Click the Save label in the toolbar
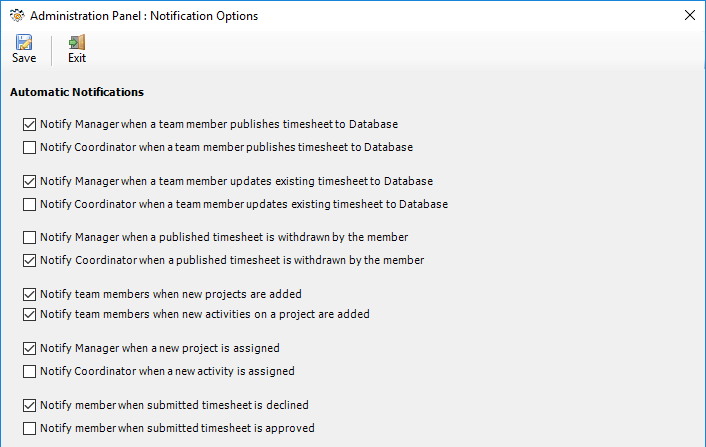This screenshot has height=447, width=706. [24, 58]
